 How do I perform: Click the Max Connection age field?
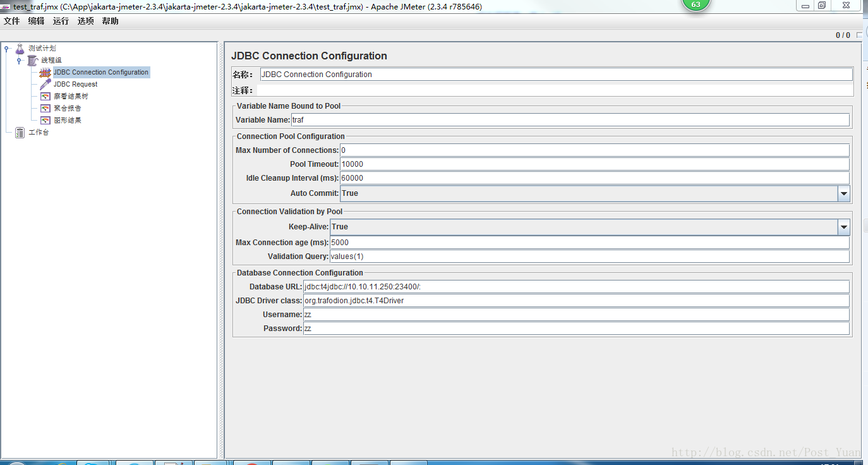click(589, 243)
